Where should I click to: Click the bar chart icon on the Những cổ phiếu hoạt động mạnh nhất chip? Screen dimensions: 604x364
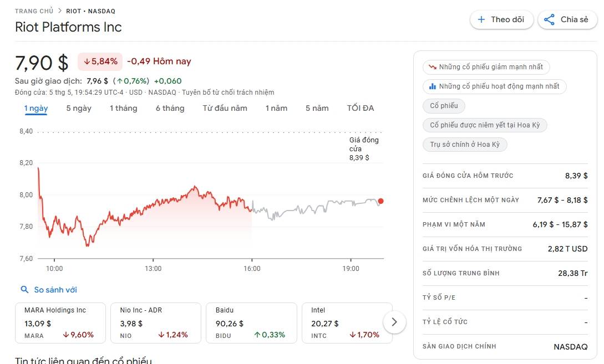point(433,86)
